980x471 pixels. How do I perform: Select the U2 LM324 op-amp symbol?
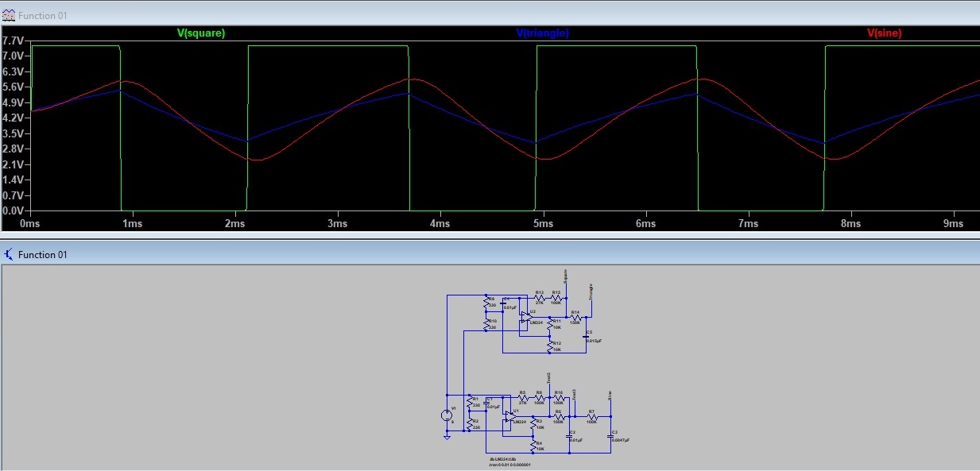pyautogui.click(x=526, y=316)
